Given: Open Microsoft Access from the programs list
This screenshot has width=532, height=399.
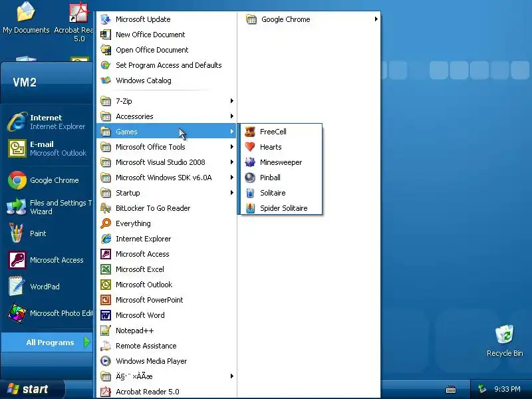Looking at the screenshot, I should pyautogui.click(x=167, y=254).
